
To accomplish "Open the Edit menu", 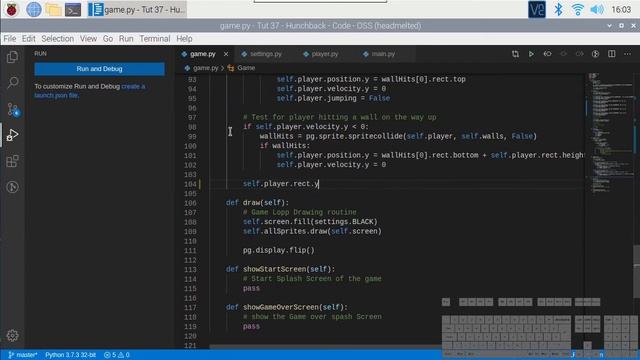I will pyautogui.click(x=28, y=39).
